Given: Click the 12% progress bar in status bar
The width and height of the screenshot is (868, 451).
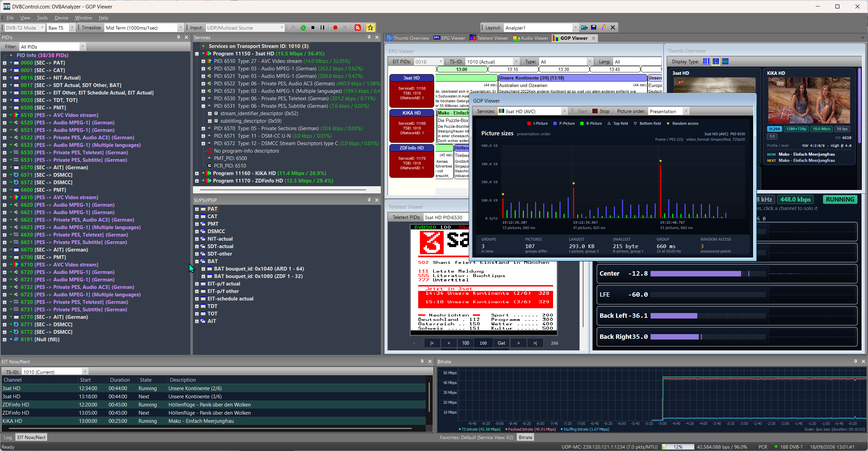Looking at the screenshot, I should [x=677, y=447].
